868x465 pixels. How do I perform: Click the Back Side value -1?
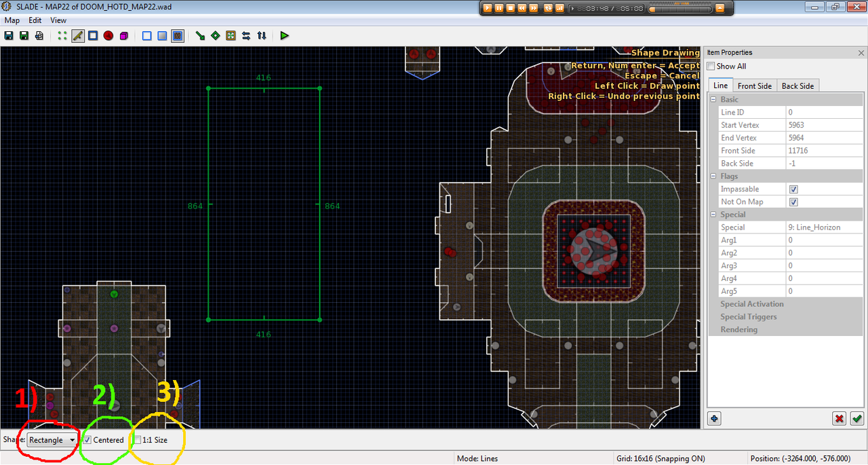[x=825, y=164]
